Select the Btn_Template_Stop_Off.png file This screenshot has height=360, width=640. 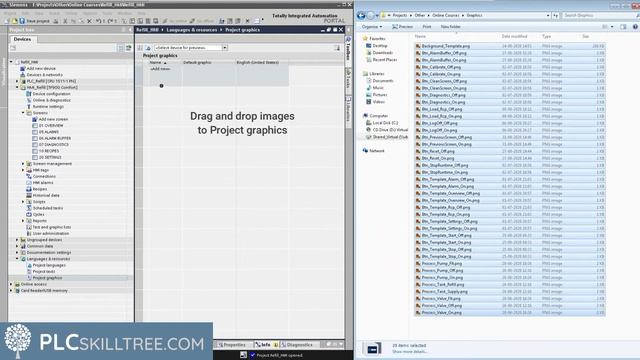(x=447, y=249)
